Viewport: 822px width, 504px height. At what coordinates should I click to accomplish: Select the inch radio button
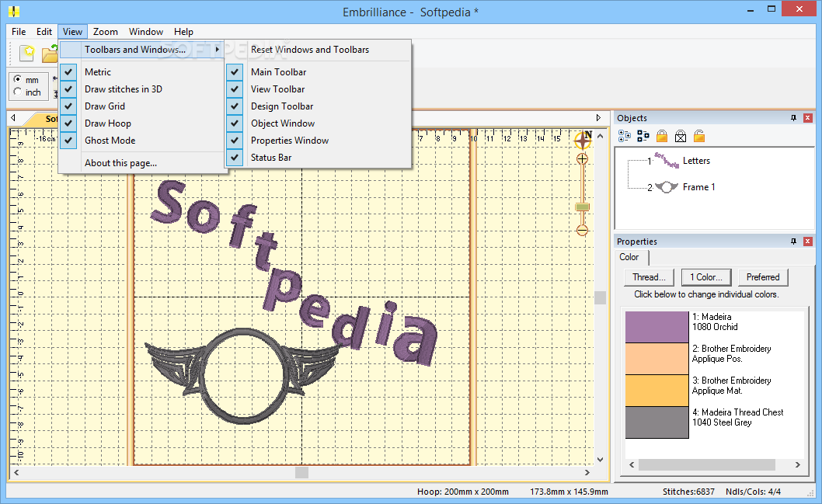point(18,92)
